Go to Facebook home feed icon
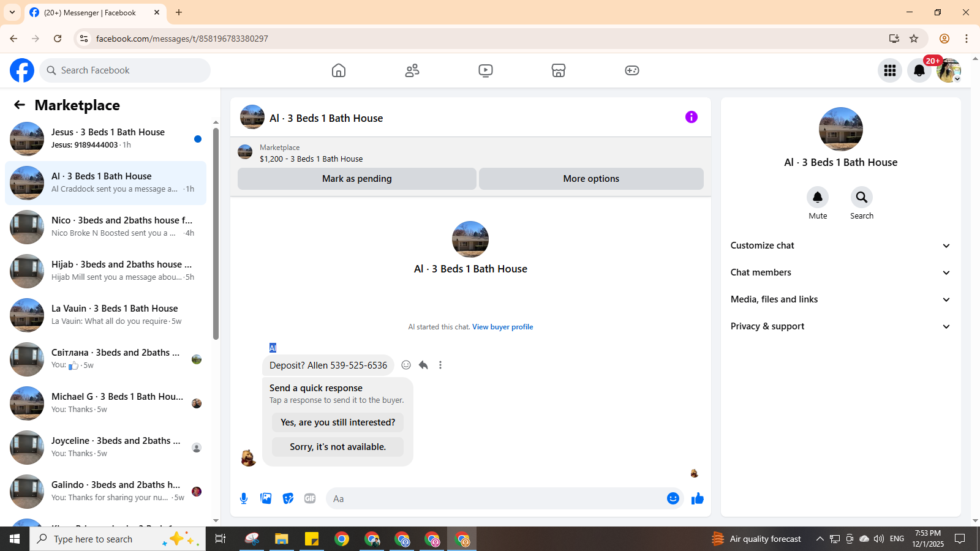 tap(339, 70)
